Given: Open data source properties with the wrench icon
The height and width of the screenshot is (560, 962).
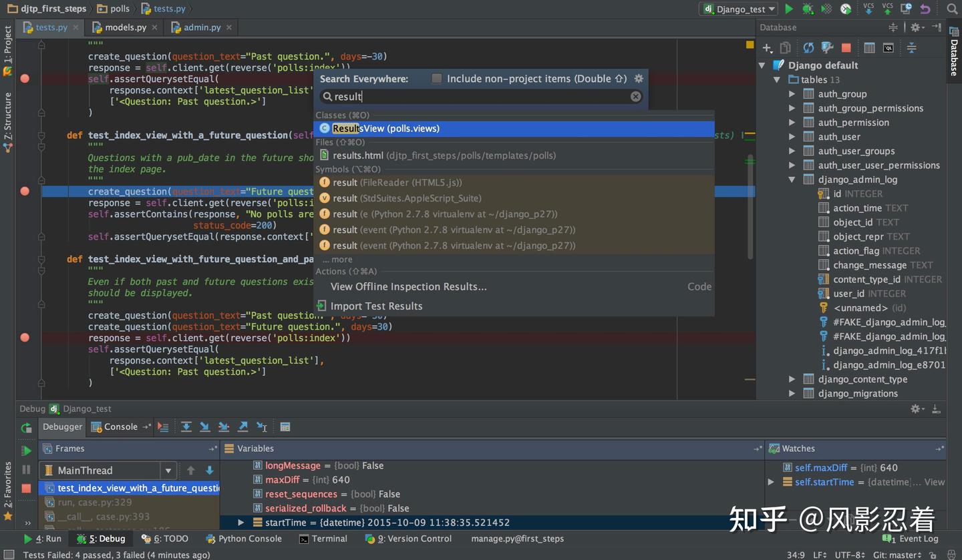Looking at the screenshot, I should click(x=826, y=47).
